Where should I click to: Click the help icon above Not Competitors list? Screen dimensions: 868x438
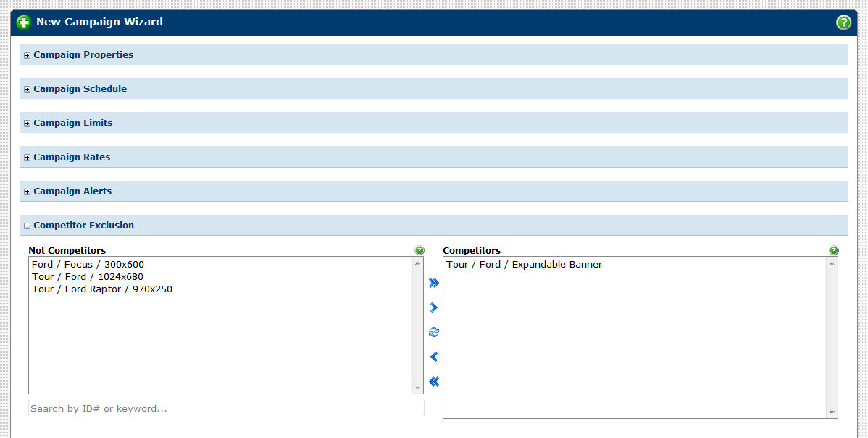click(x=420, y=250)
